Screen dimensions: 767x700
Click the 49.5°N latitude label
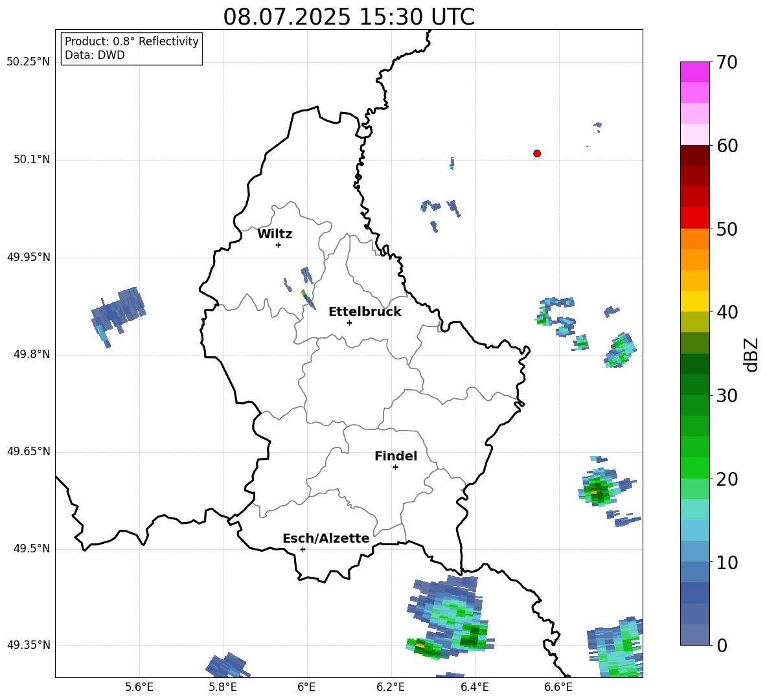(x=32, y=548)
